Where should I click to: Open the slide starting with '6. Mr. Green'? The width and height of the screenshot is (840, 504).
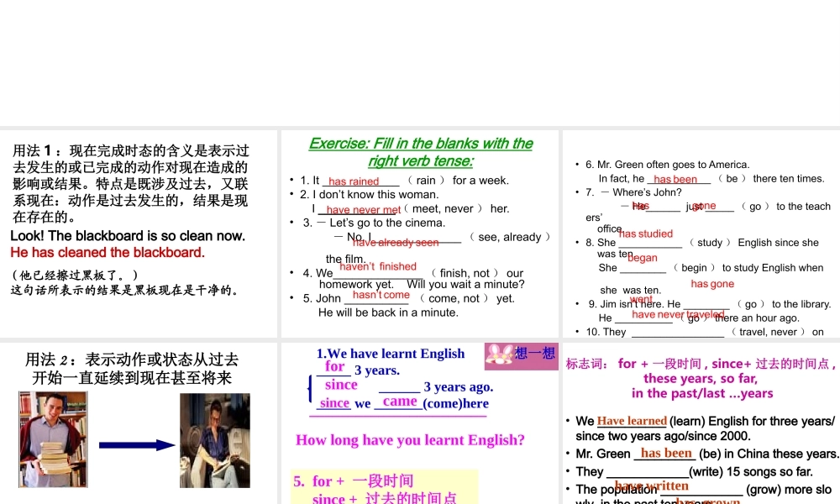point(701,234)
